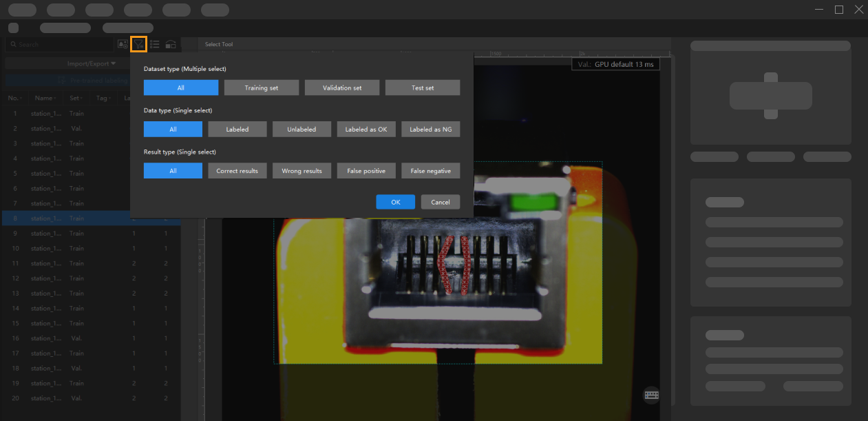The image size is (868, 421).
Task: Toggle the Test set dataset filter
Action: click(x=423, y=88)
